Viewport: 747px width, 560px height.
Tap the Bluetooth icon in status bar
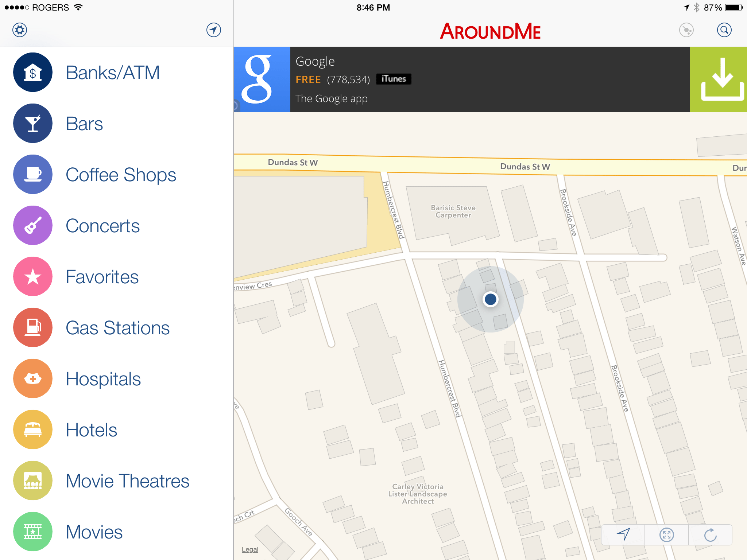click(x=697, y=7)
